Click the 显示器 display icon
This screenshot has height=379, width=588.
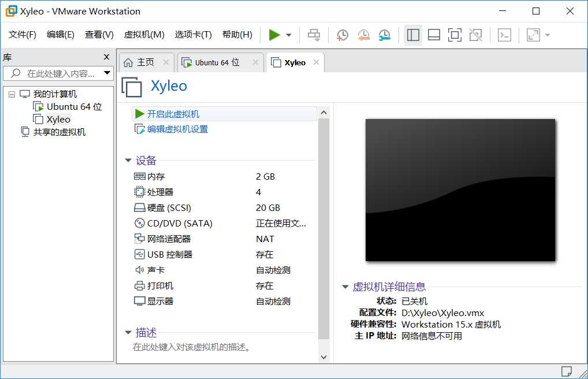140,302
